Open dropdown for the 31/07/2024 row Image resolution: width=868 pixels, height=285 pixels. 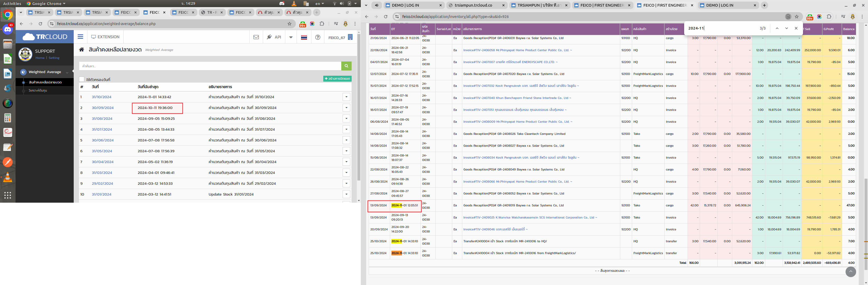coord(346,129)
